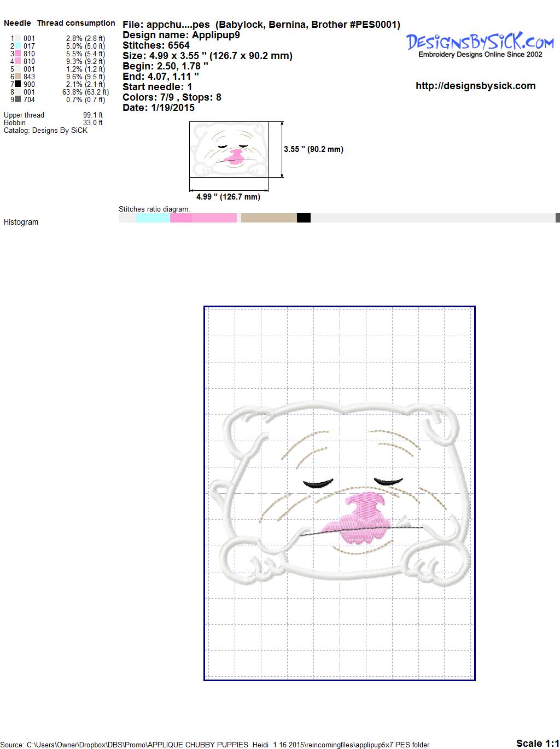Screen dimensions: 560x749
Task: Click the Design name Applipup9 text
Action: coord(181,35)
